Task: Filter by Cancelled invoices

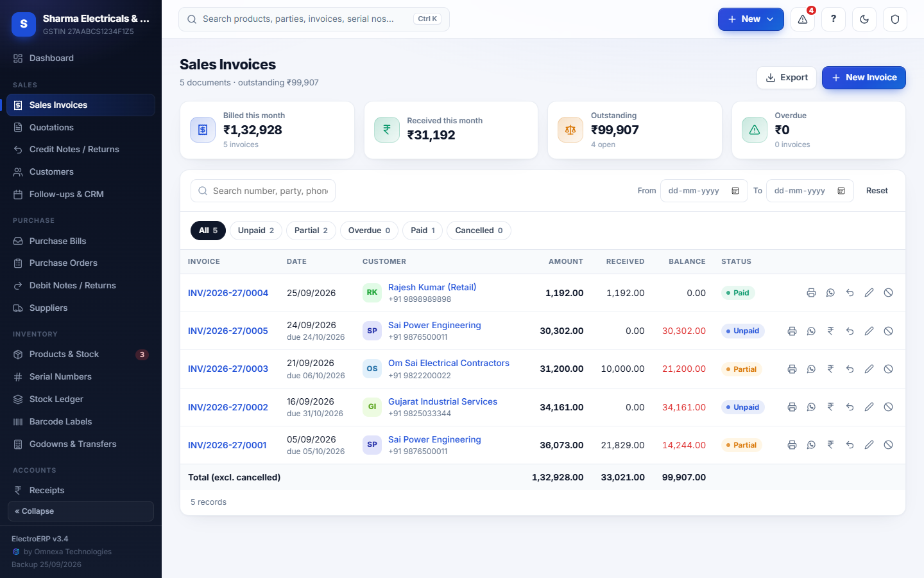Action: pyautogui.click(x=479, y=231)
